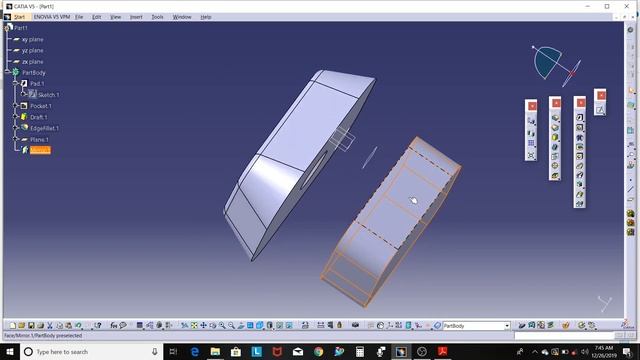Open the Calculator from the taskbar
640x360 pixels.
coord(360,351)
